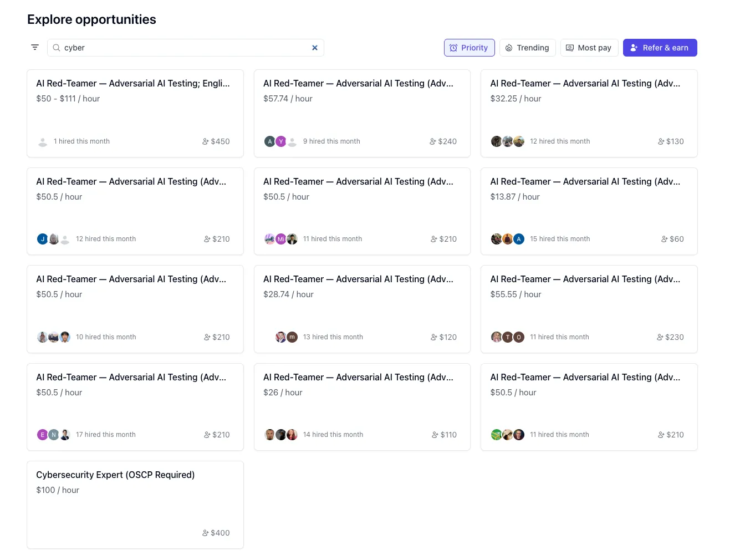Open the filter options icon

point(34,47)
